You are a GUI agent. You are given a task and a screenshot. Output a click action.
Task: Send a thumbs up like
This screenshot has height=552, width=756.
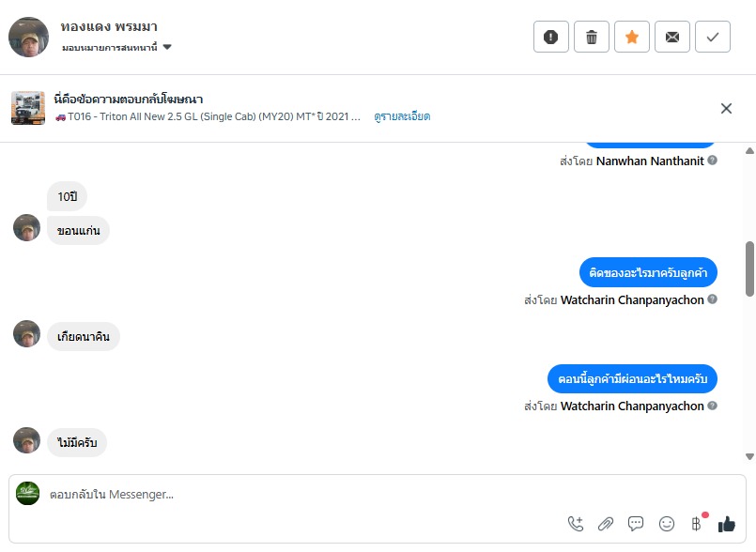(726, 524)
